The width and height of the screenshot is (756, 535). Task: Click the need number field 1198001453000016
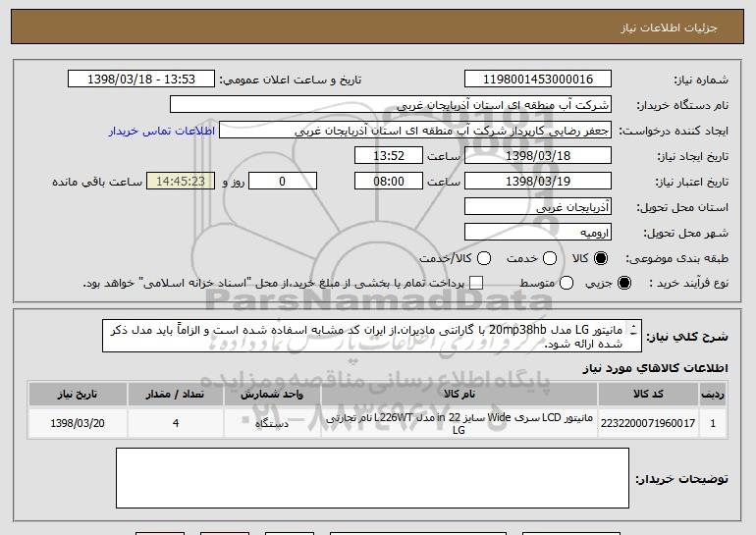[x=538, y=80]
